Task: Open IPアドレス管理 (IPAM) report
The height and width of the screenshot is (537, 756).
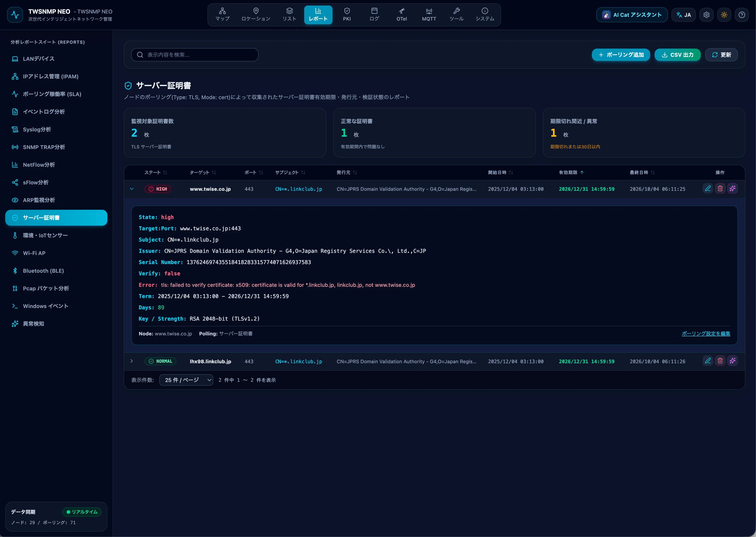Action: (56, 76)
